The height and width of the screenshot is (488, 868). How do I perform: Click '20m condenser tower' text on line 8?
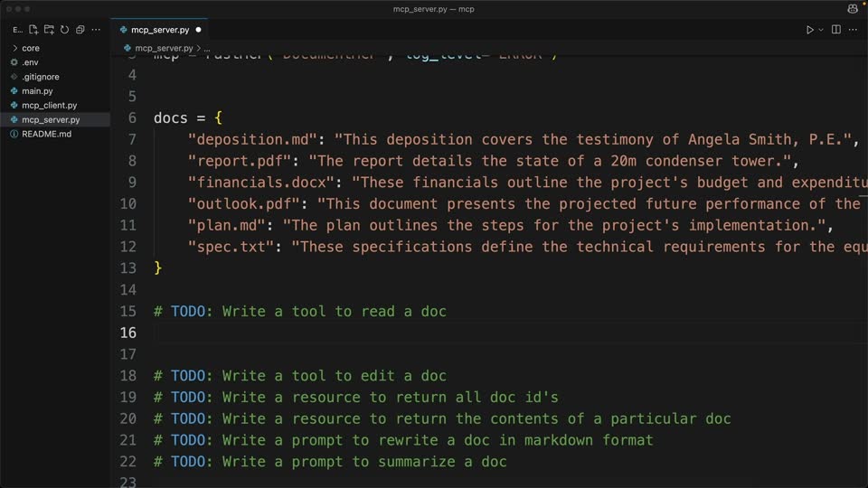(x=697, y=161)
